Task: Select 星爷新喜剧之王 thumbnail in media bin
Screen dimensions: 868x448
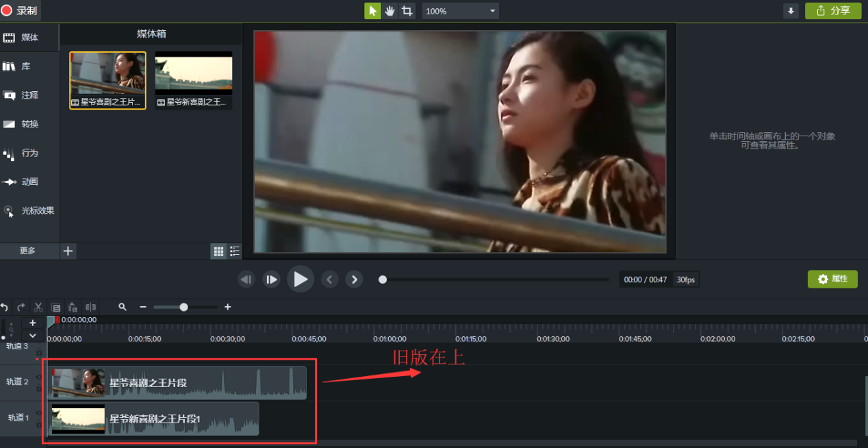Action: pos(194,80)
